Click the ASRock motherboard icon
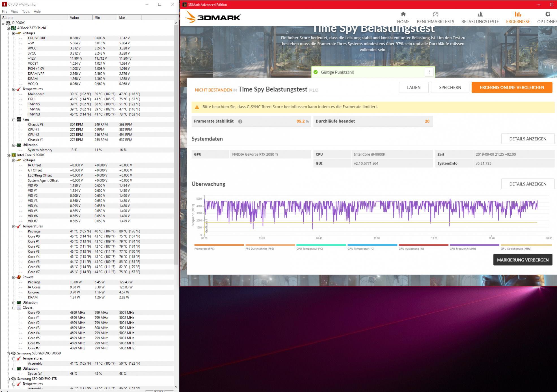 pyautogui.click(x=13, y=28)
